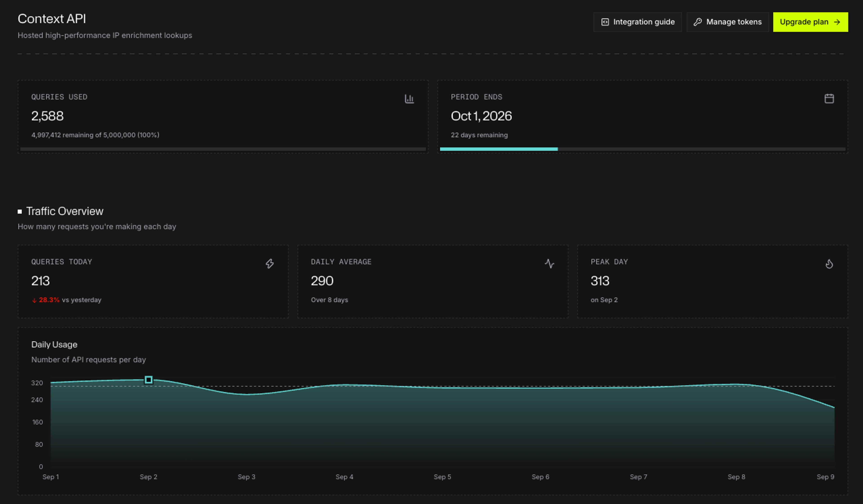Click the Over 8 days text
Screen dimensions: 863x504
[x=329, y=300]
